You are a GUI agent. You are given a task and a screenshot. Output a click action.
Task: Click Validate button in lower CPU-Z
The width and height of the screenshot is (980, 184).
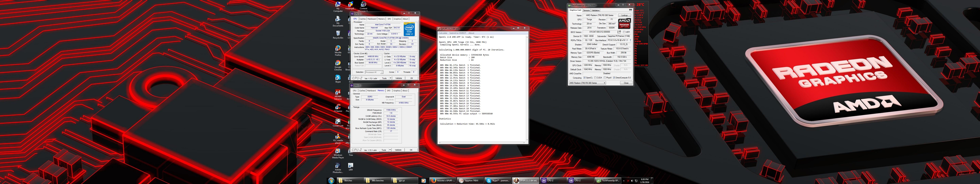click(398, 150)
